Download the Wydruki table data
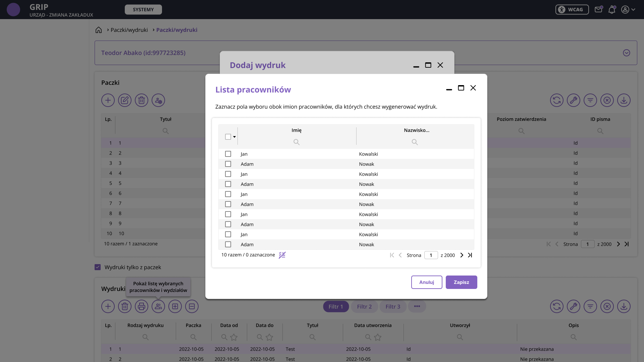 (x=624, y=306)
